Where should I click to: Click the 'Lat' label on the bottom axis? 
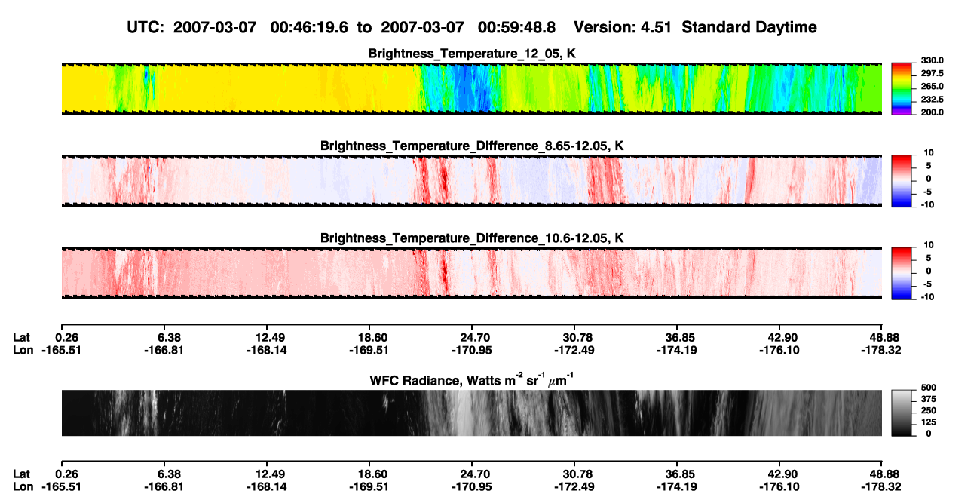(23, 474)
